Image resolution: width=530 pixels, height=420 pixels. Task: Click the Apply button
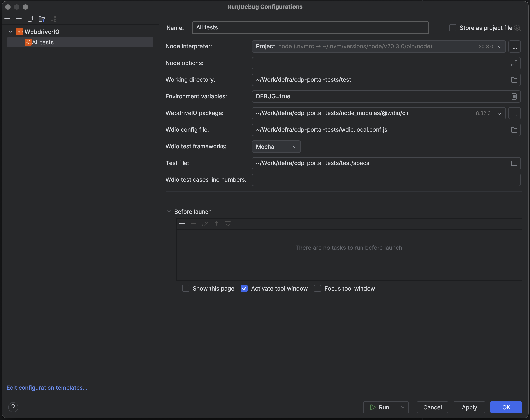(x=469, y=407)
